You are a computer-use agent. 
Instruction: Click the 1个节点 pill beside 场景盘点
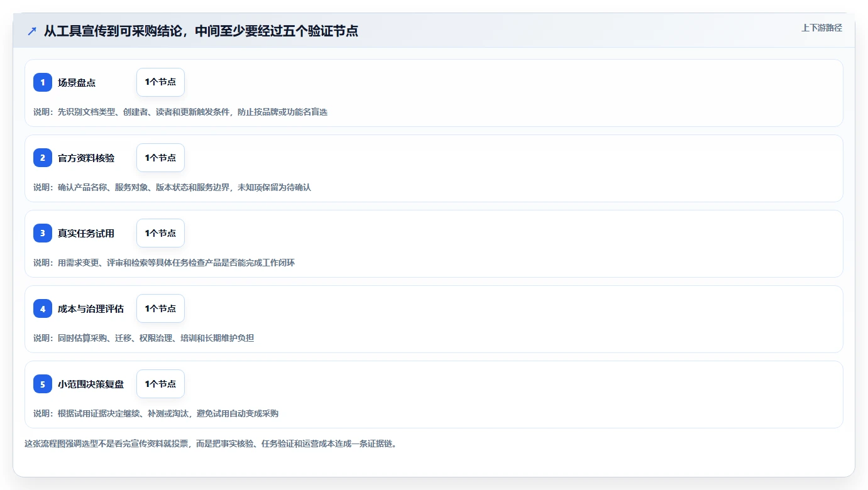(160, 82)
